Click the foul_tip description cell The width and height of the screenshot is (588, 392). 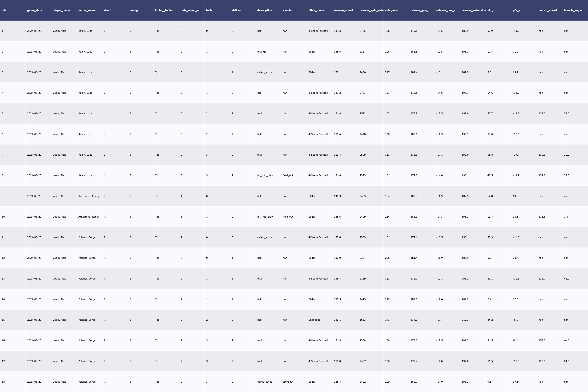coord(261,52)
